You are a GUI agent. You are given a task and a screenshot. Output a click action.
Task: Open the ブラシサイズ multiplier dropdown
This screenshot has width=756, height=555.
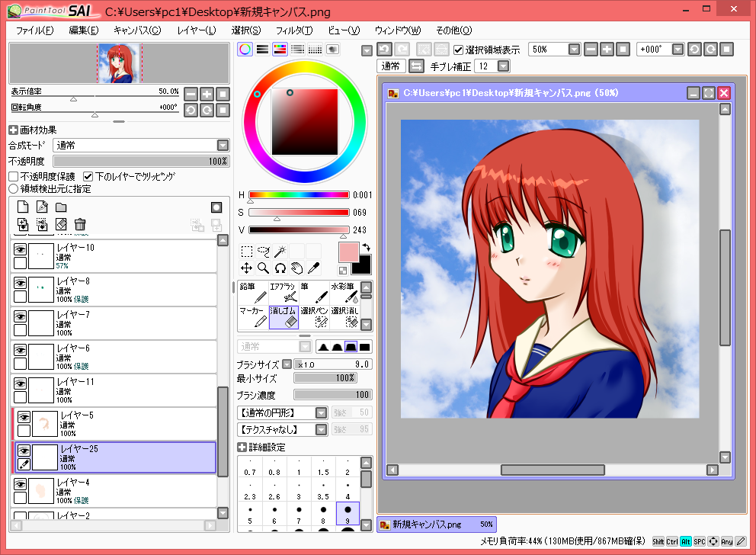(287, 364)
